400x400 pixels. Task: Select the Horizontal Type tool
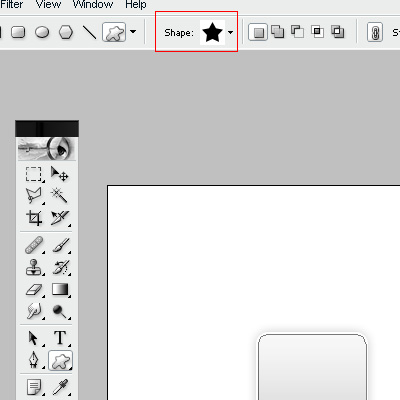pos(60,338)
